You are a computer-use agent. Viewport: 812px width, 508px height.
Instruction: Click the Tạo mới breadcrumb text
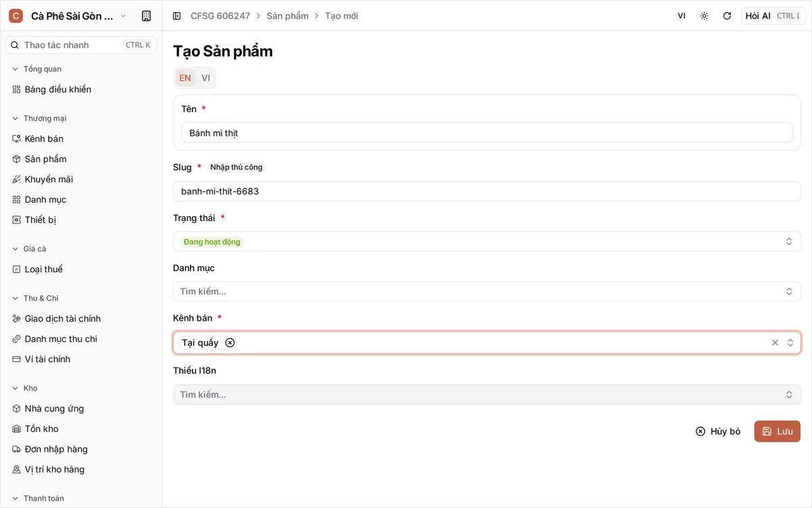341,16
